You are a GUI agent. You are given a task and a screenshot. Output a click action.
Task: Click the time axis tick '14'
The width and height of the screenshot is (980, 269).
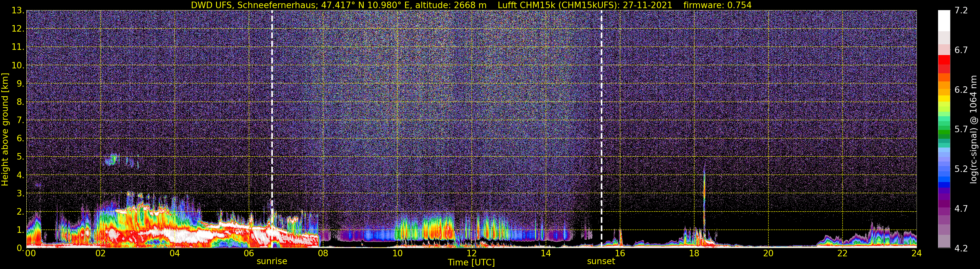545,254
